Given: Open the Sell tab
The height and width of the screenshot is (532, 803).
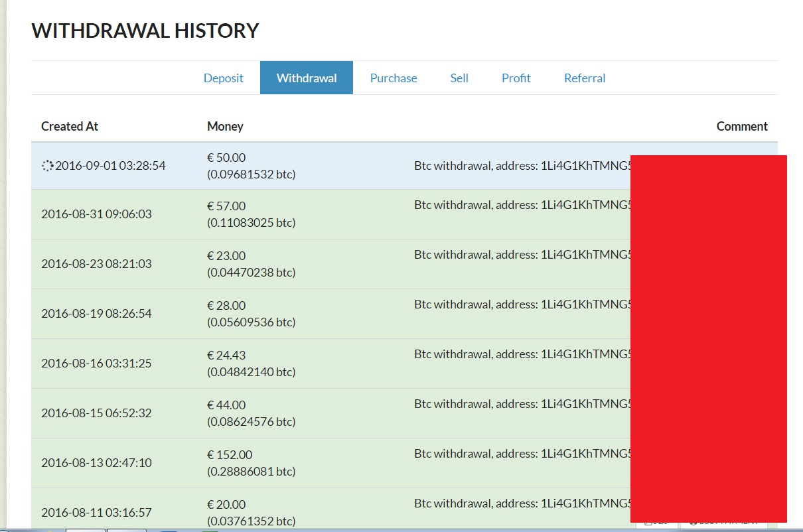Looking at the screenshot, I should 459,78.
